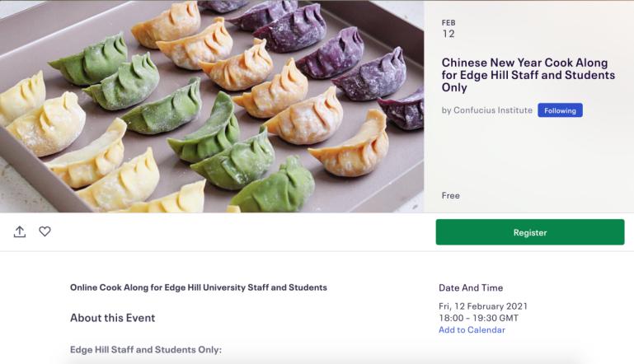Click the Date And Time heading
Viewport: 634px width, 364px height.
coord(471,288)
